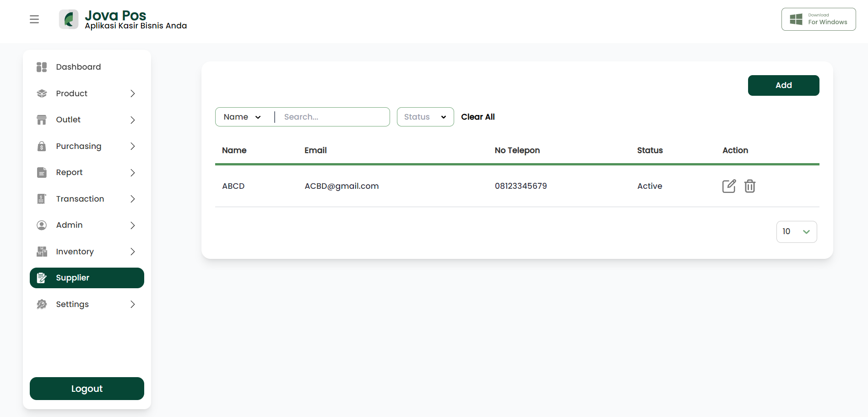Image resolution: width=868 pixels, height=417 pixels.
Task: Click the Dashboard grid icon
Action: click(x=42, y=67)
